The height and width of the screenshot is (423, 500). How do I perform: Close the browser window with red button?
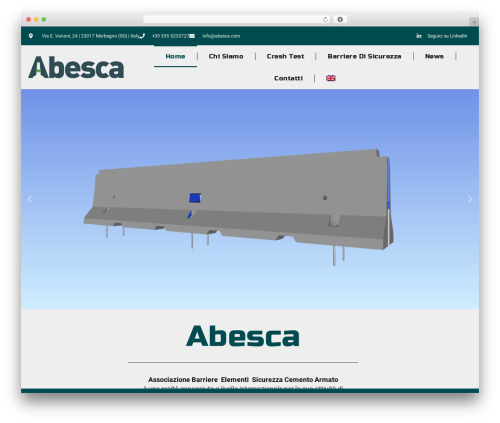(x=29, y=20)
